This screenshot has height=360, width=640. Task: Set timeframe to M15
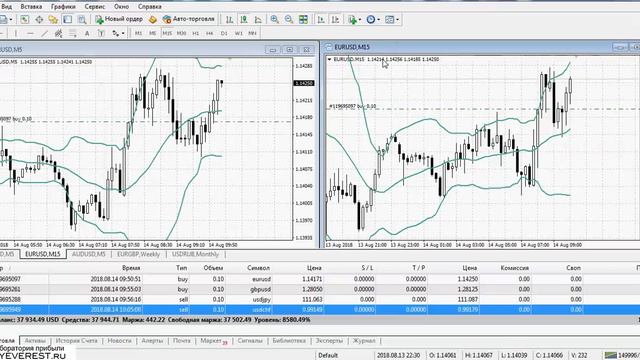167,33
